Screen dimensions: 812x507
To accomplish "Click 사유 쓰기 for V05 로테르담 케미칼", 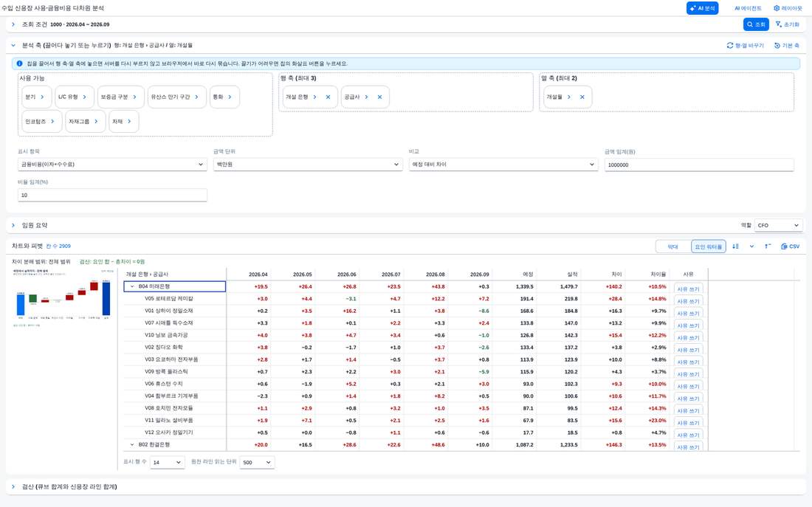I will [688, 301].
